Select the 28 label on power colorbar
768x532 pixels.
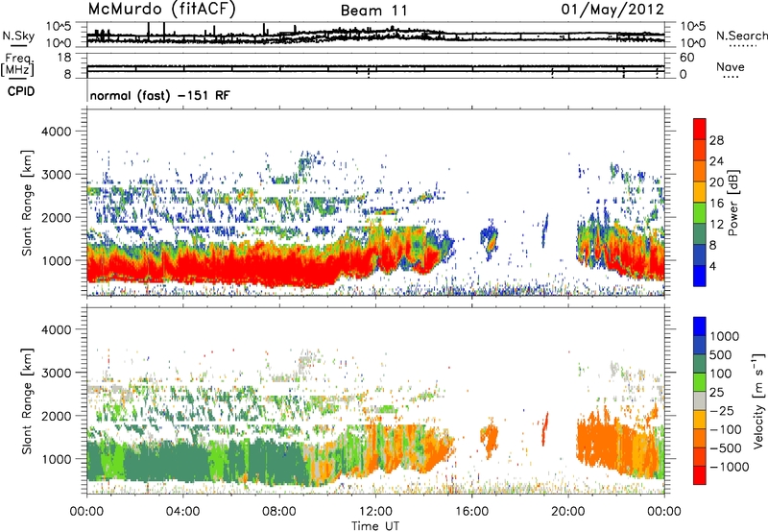tap(716, 140)
